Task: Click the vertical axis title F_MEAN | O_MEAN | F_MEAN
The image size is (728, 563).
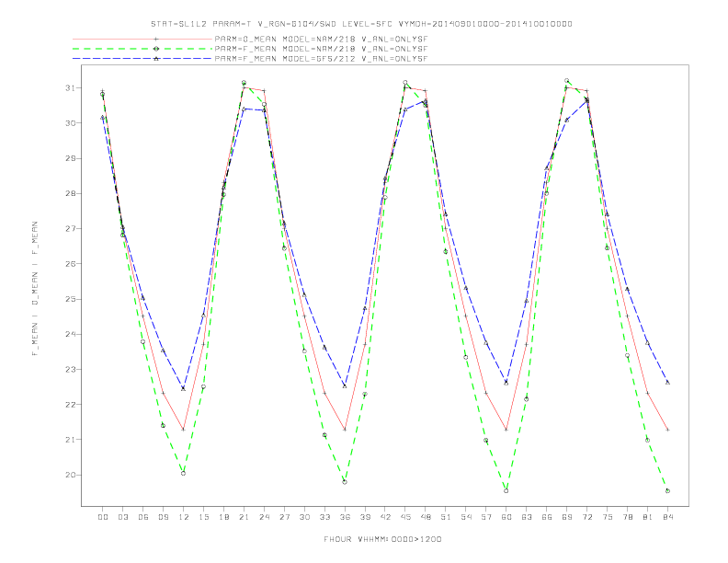Action: point(35,289)
